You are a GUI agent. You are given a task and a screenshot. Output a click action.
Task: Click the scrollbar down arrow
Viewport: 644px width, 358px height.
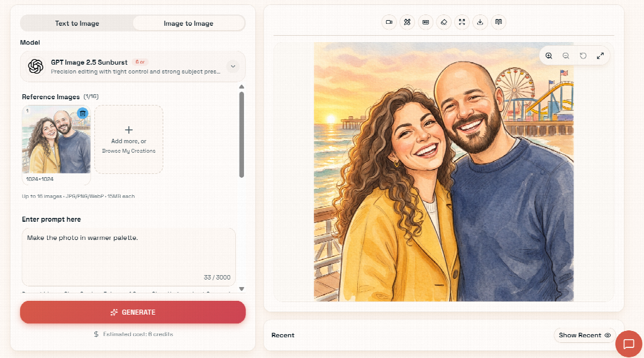(241, 289)
